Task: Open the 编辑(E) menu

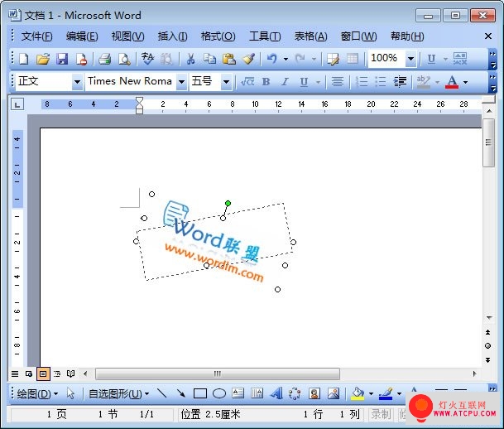Action: point(82,36)
